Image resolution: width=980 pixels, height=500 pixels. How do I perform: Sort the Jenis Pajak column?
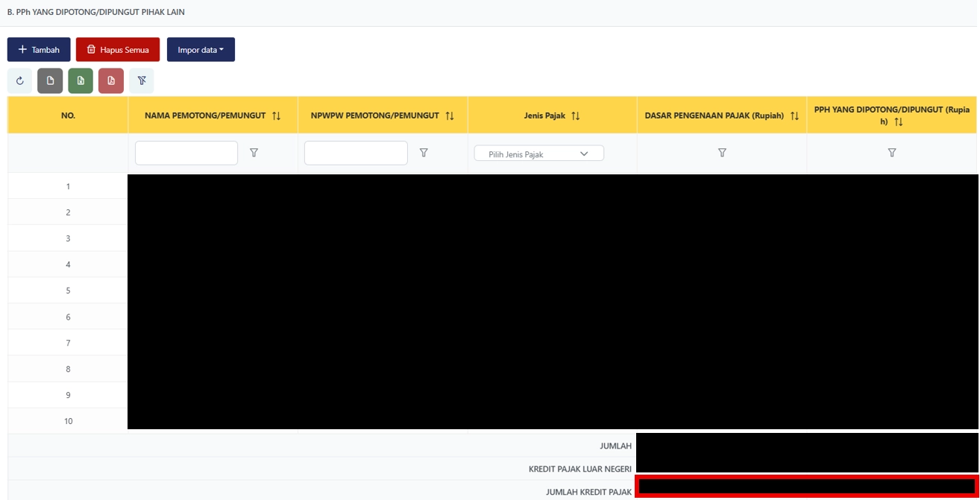tap(576, 116)
